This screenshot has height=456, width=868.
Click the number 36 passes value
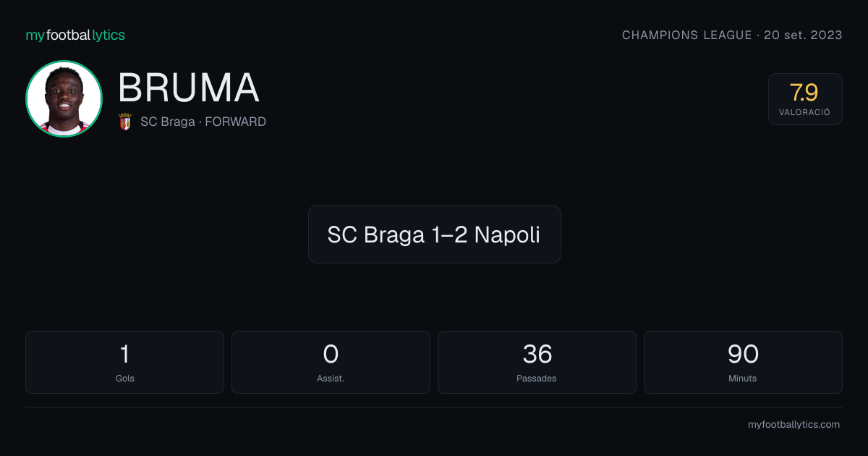(537, 354)
